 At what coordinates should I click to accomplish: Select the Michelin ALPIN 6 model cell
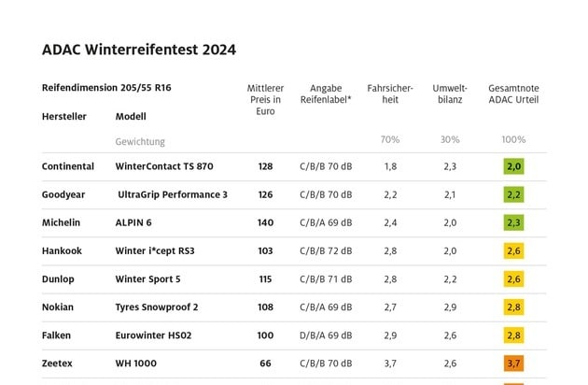[x=133, y=222]
